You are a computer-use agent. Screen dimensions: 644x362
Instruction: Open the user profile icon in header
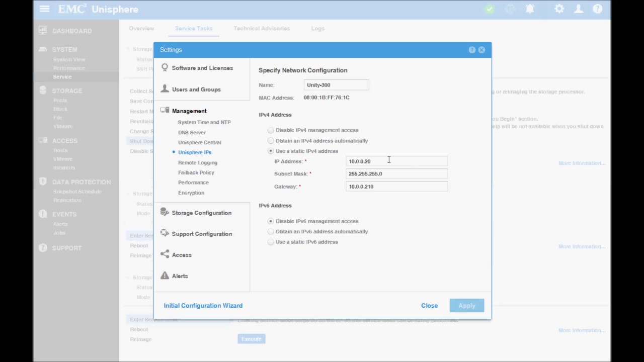click(x=579, y=9)
